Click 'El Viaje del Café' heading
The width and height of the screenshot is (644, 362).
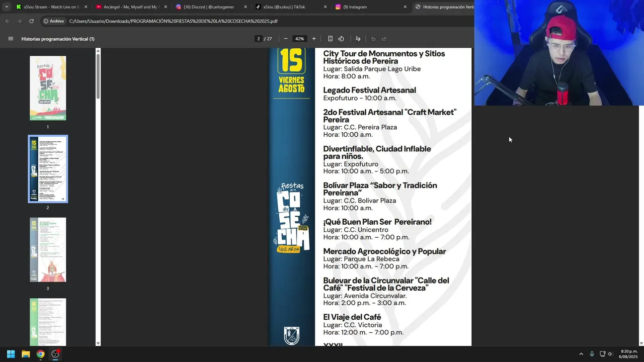pos(352,317)
